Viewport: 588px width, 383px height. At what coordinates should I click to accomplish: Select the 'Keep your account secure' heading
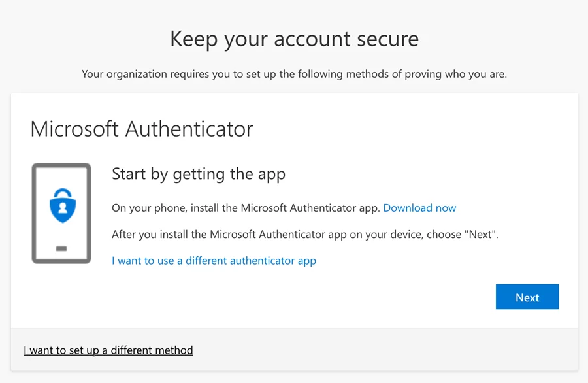pos(294,39)
